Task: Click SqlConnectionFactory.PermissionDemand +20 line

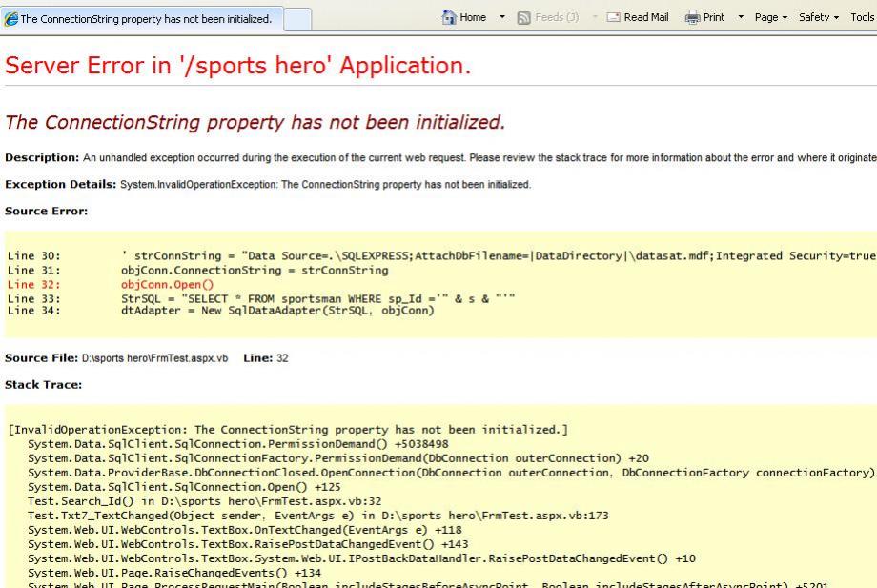Action: [338, 458]
